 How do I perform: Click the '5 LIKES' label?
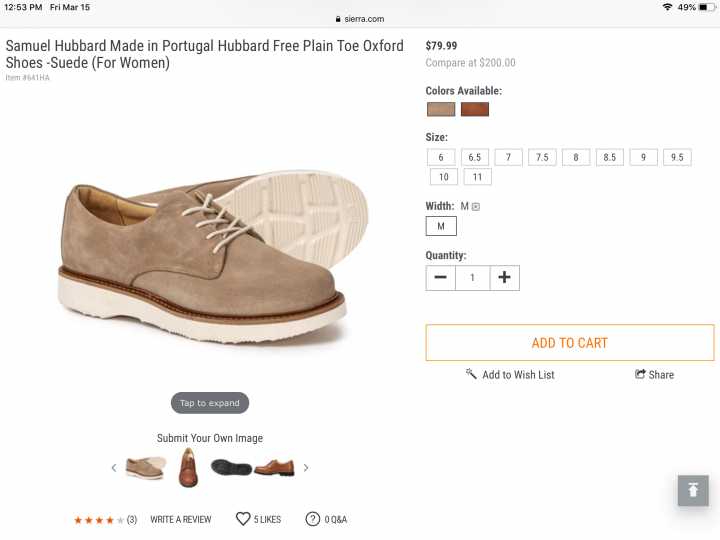pyautogui.click(x=268, y=520)
